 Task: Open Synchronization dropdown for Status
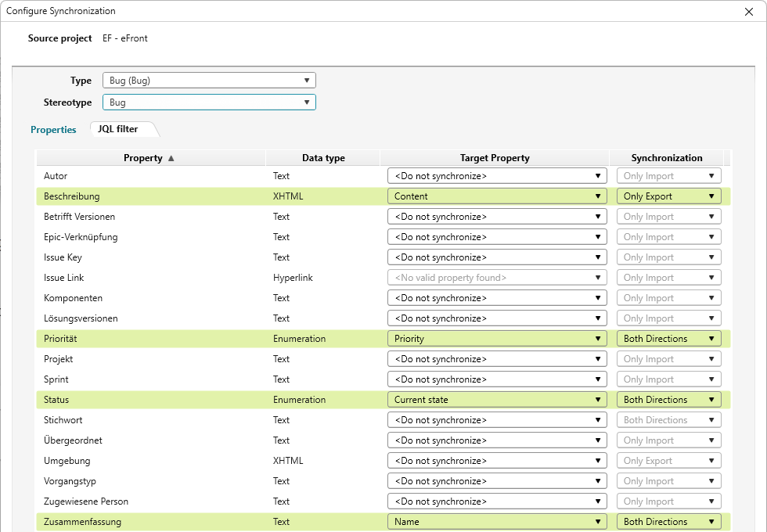(668, 400)
